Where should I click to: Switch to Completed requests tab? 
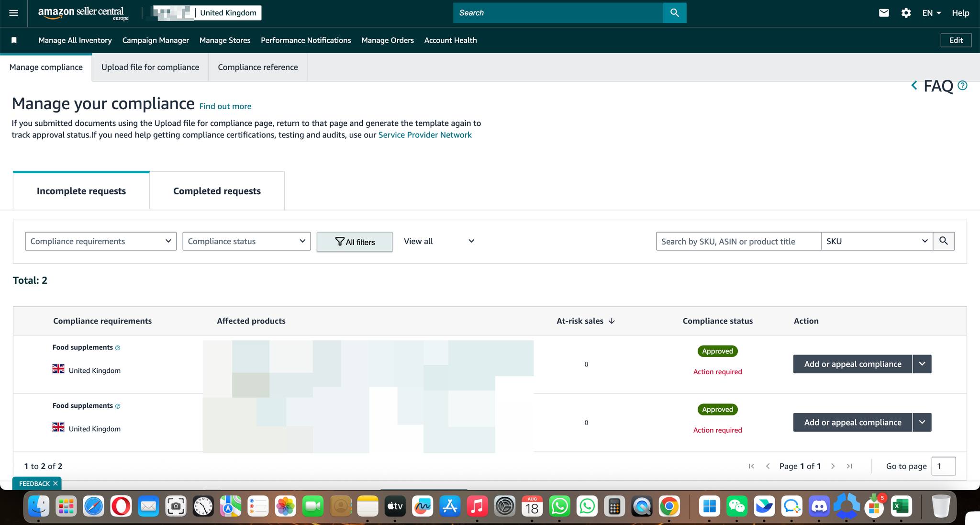tap(217, 191)
